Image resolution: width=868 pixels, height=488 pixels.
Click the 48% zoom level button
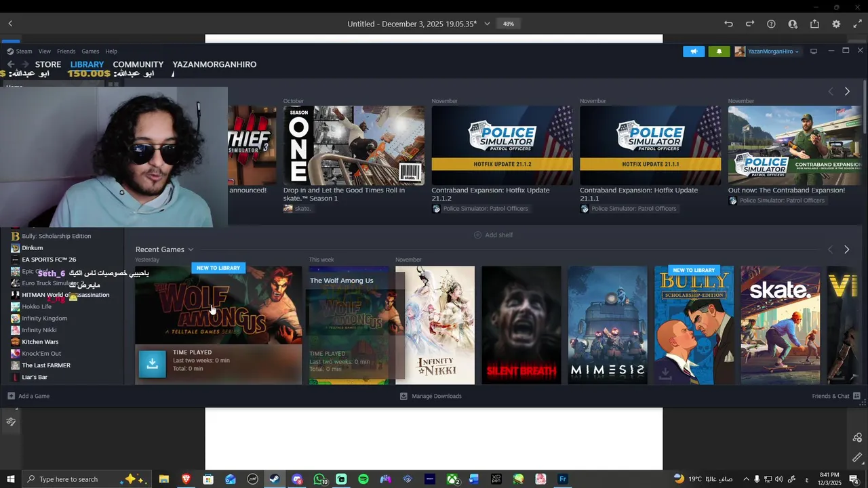(x=508, y=24)
